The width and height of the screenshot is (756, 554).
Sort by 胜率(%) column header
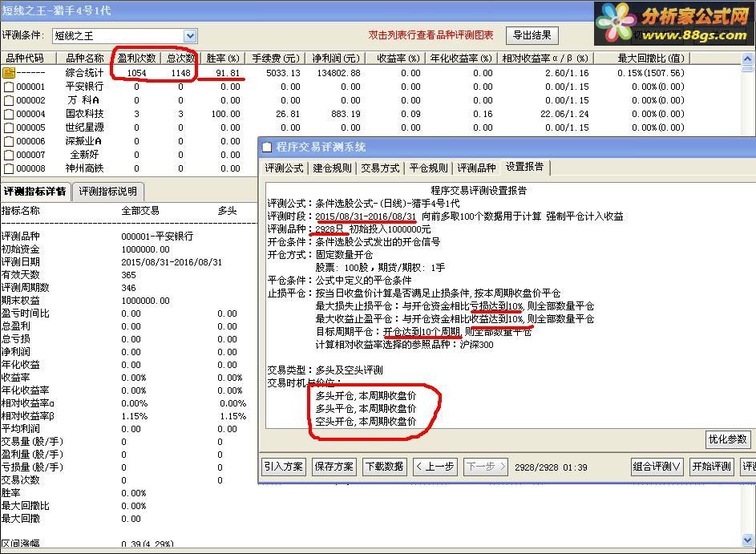point(223,59)
